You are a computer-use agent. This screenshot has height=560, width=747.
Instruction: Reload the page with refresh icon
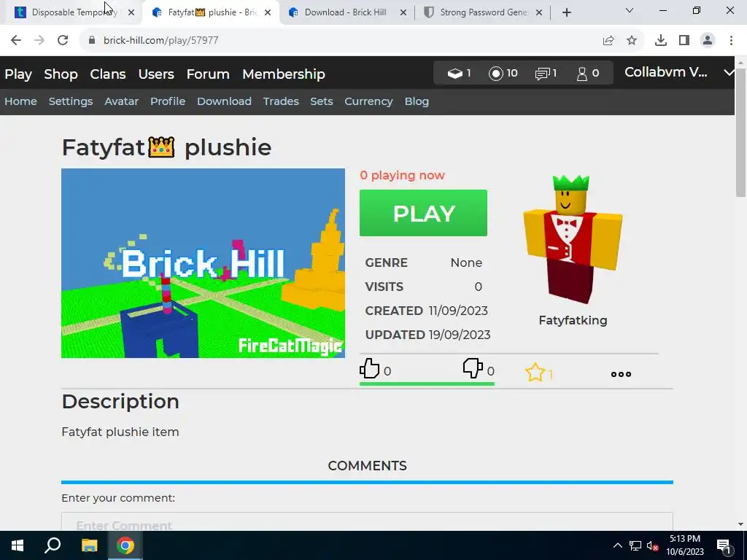click(x=63, y=40)
